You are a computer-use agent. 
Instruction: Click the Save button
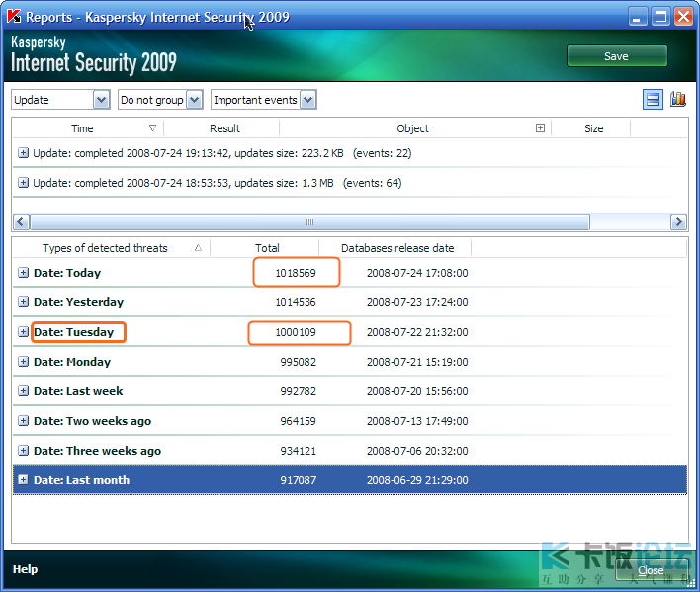(617, 56)
